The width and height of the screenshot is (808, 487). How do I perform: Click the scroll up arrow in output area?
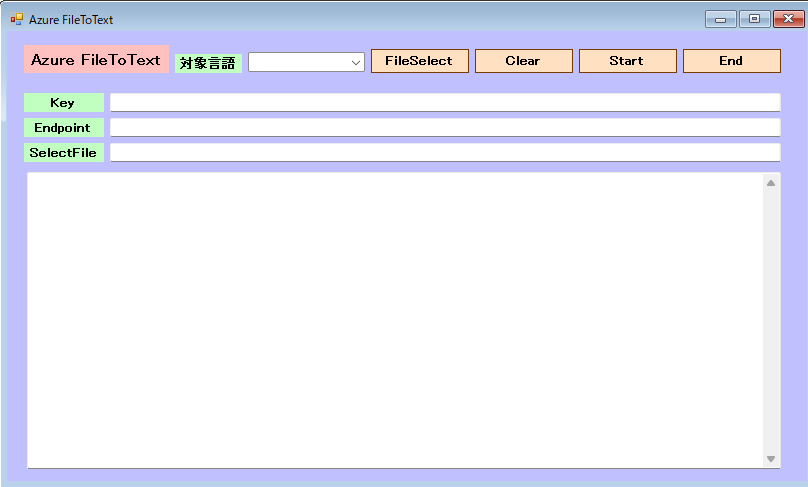(x=770, y=183)
